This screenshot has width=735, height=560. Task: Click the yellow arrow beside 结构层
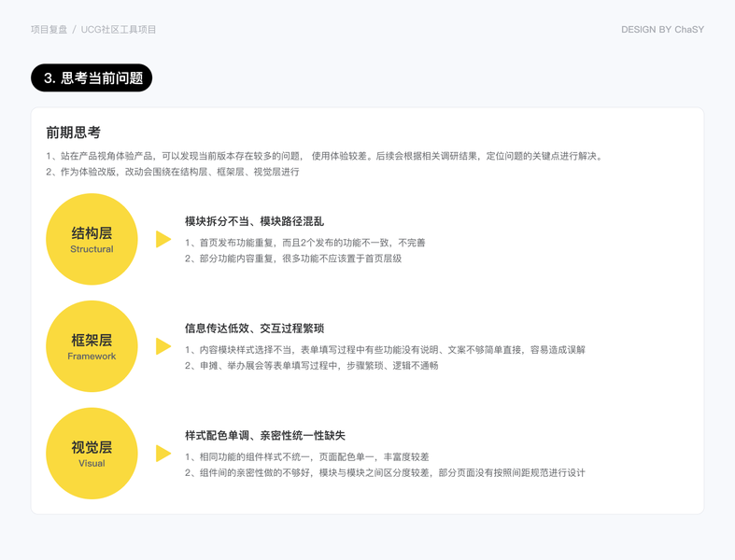163,239
